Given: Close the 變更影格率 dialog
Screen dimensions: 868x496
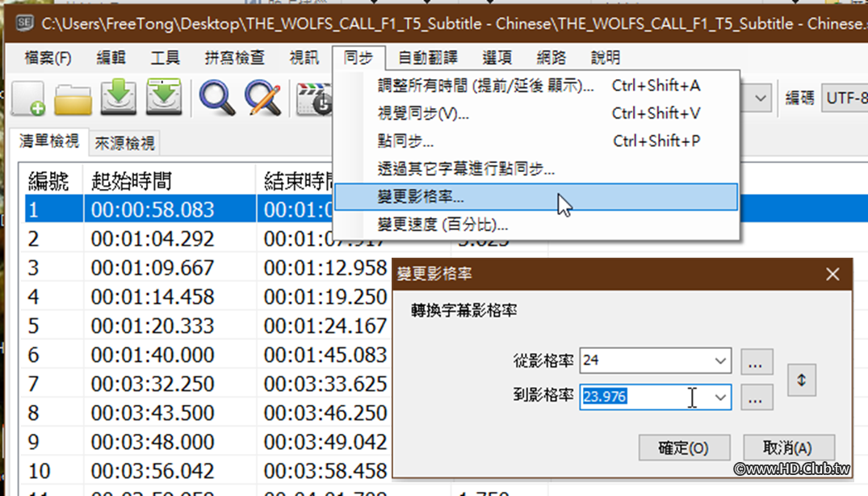Looking at the screenshot, I should pos(832,274).
